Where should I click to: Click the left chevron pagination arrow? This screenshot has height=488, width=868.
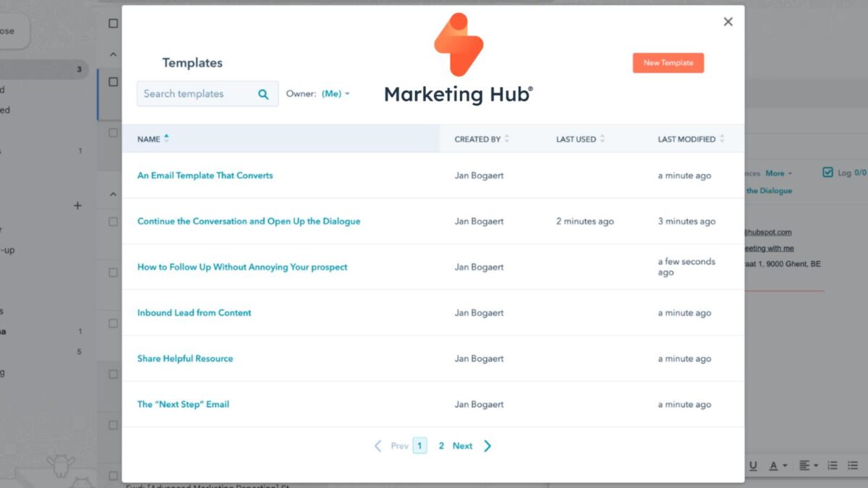click(378, 446)
